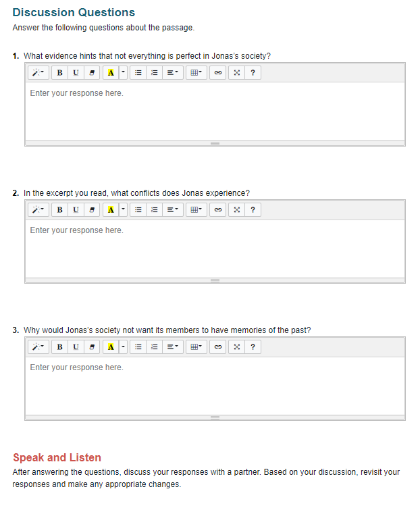Apply yellow highlight color in question 2 toolbar
Image resolution: width=420 pixels, height=512 pixels.
[x=110, y=210]
